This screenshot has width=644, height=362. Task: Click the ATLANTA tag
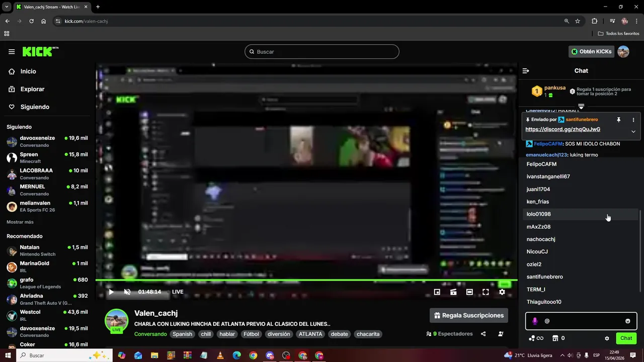(x=310, y=334)
